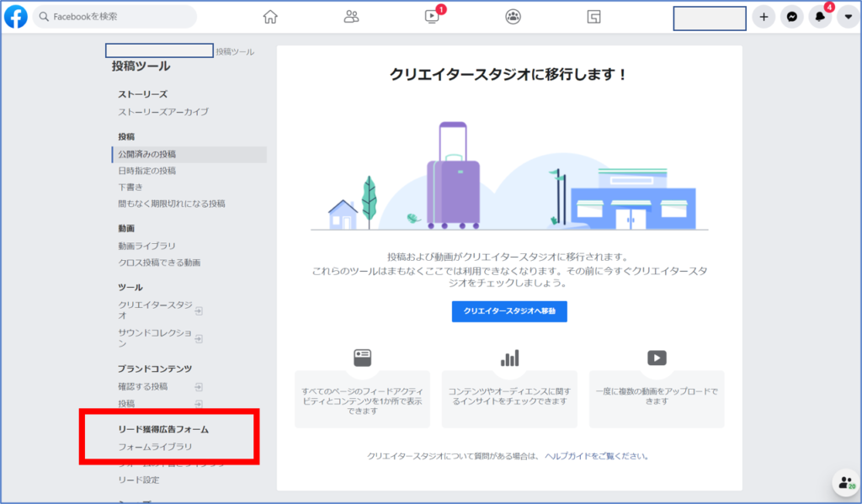
Task: Open 動画ライブラリ in sidebar
Action: 146,246
